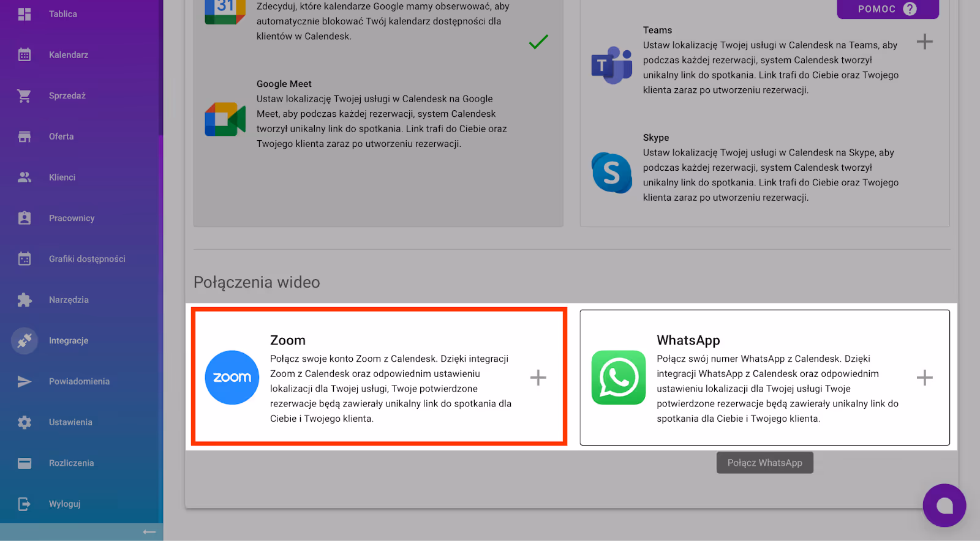Click the Narzędzia puzzle piece icon
980x541 pixels.
click(24, 300)
